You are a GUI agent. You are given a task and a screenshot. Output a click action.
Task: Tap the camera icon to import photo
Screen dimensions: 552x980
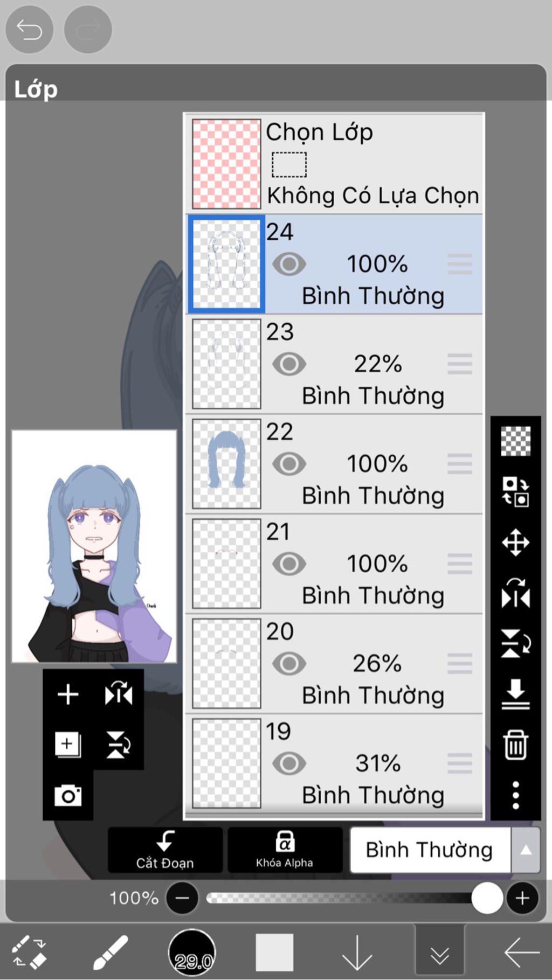(x=68, y=795)
